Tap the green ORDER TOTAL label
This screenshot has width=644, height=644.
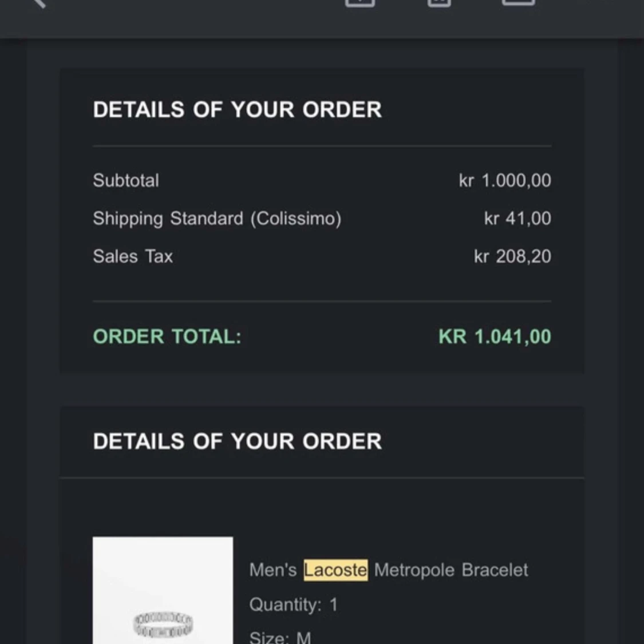pos(167,337)
